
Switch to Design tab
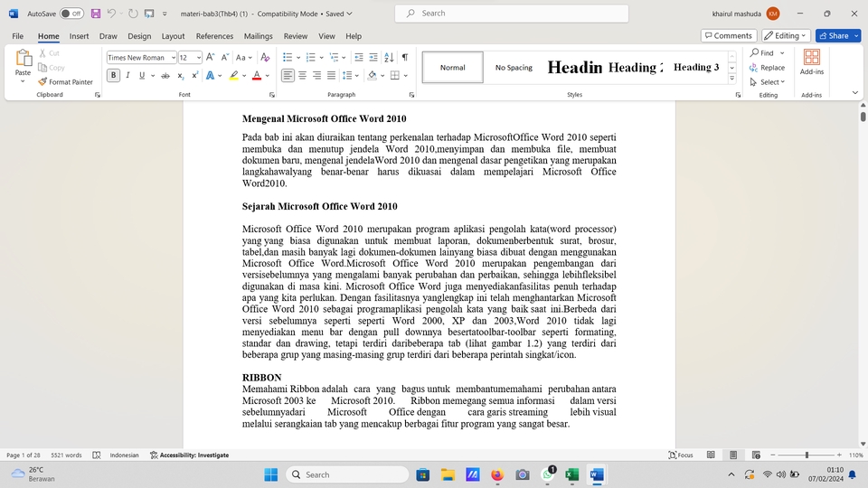click(139, 36)
